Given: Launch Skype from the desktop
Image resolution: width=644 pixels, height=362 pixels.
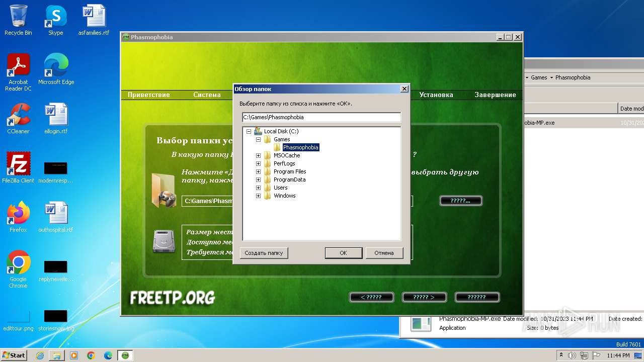Looking at the screenshot, I should click(x=55, y=20).
